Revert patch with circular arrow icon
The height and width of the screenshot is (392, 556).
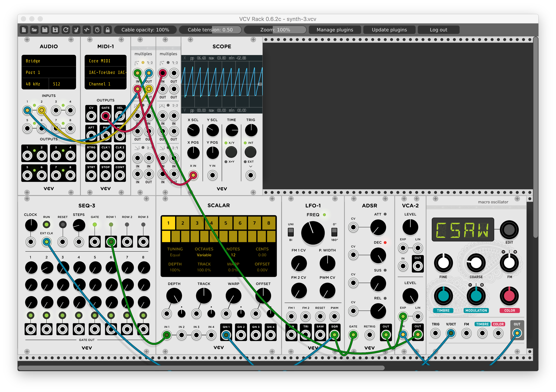pos(66,30)
